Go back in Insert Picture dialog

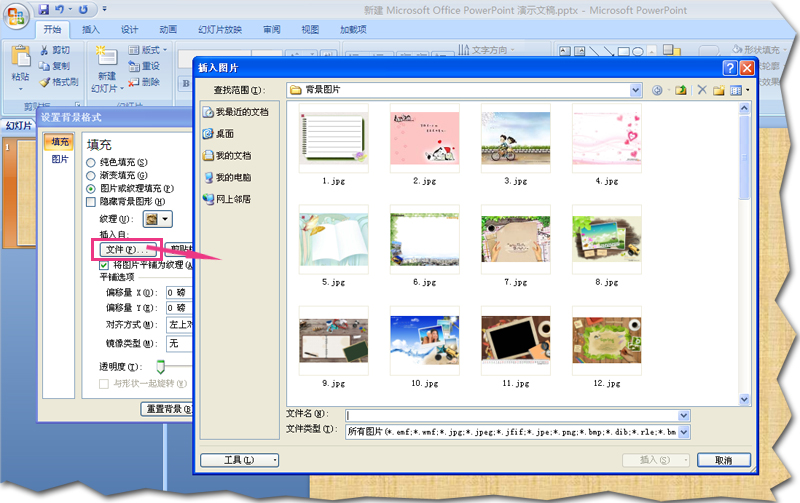click(x=657, y=90)
